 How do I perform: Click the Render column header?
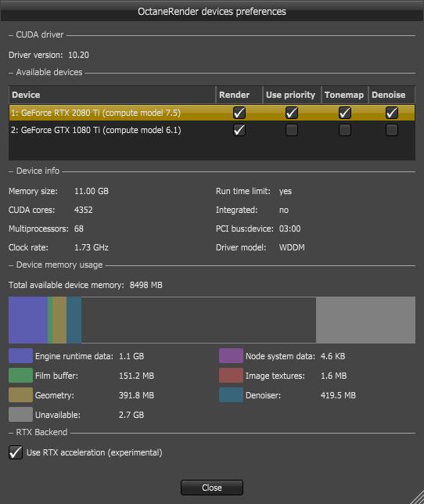pos(239,95)
